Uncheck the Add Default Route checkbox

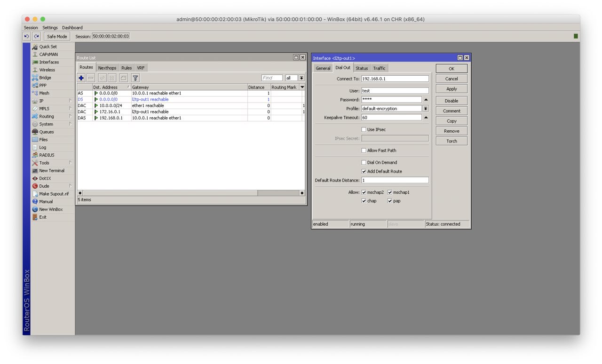pyautogui.click(x=364, y=171)
